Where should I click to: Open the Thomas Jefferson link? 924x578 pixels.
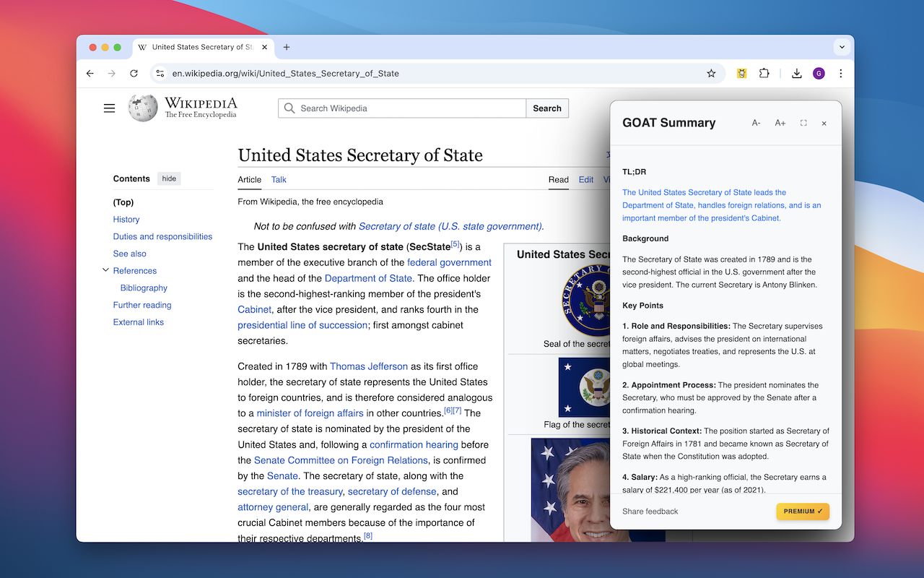(369, 366)
